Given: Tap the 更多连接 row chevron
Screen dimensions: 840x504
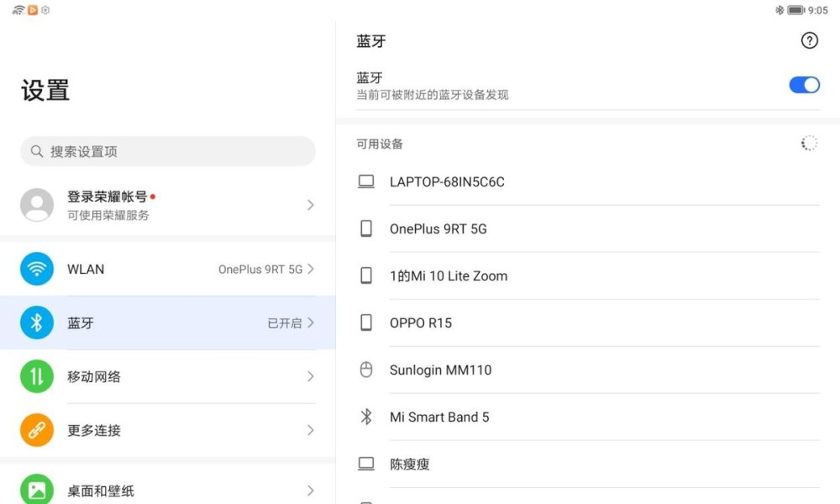Looking at the screenshot, I should tap(310, 430).
